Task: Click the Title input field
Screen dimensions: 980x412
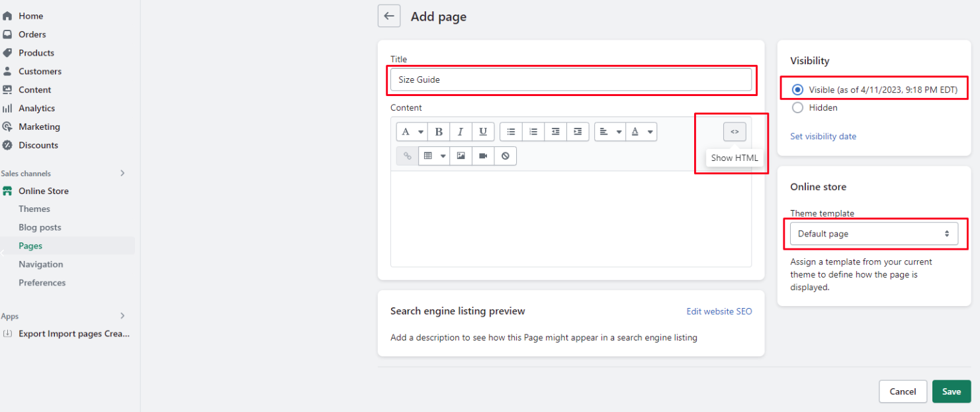Action: (570, 79)
